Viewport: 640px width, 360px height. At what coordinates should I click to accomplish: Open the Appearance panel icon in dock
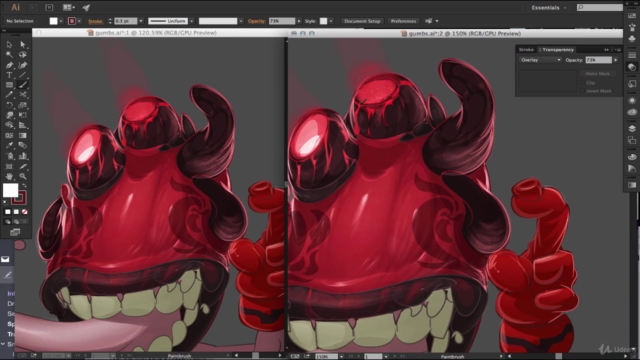[632, 100]
